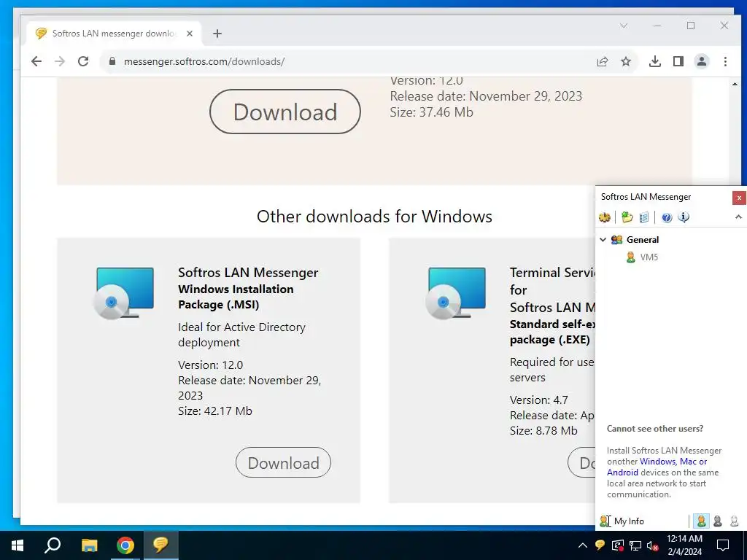Viewport: 747px width, 560px height.
Task: Open Chrome tab search dropdown arrow
Action: pyautogui.click(x=624, y=26)
